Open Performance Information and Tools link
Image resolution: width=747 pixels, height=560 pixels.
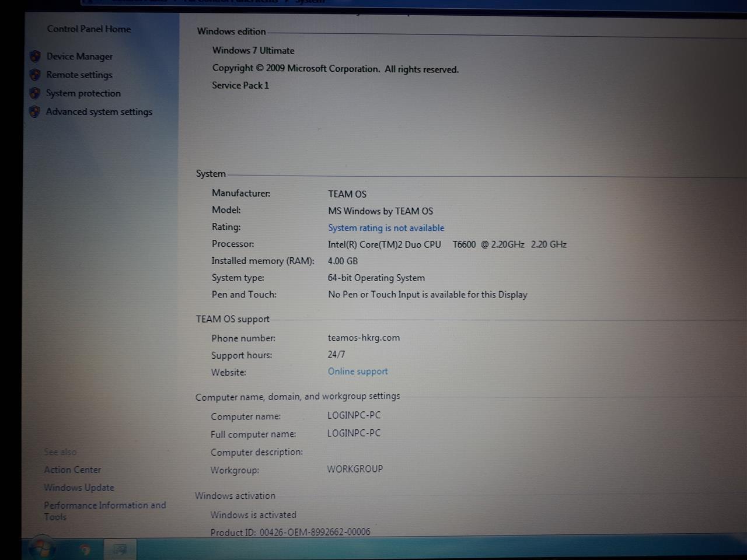click(x=105, y=511)
